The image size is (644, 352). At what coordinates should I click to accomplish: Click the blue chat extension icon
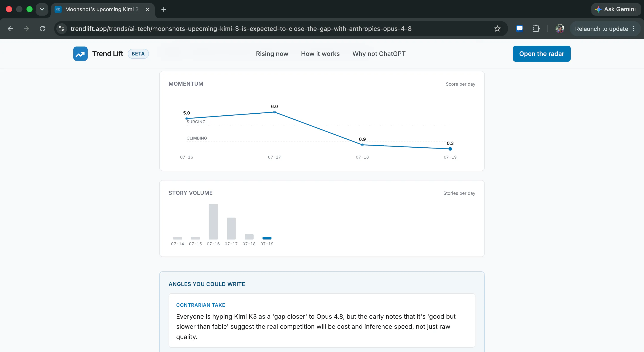(519, 29)
